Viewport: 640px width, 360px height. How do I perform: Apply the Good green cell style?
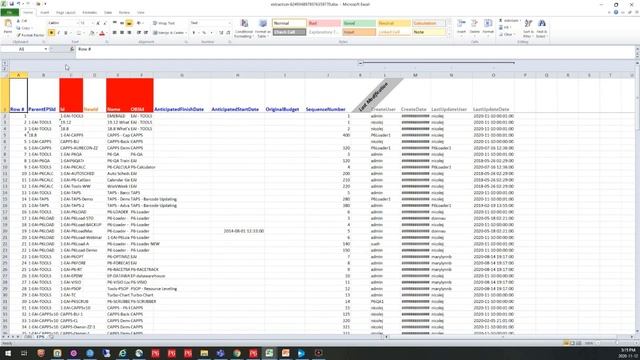point(359,23)
